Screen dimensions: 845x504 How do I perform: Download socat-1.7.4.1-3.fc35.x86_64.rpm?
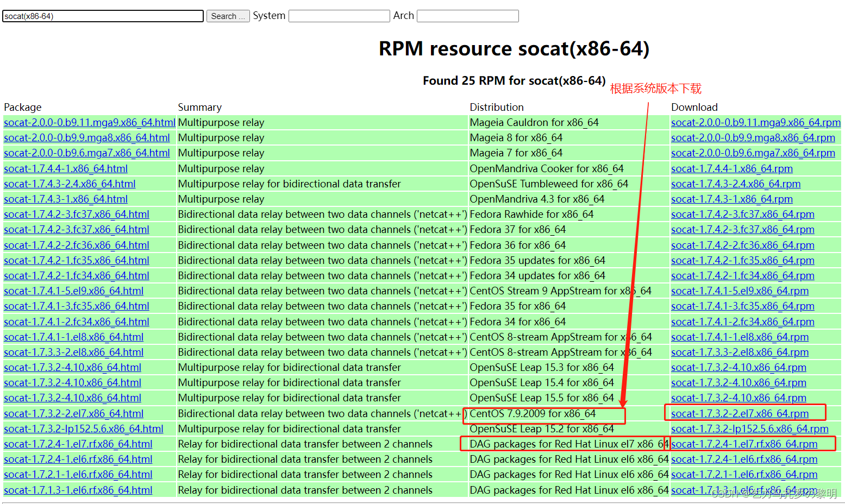pos(743,306)
